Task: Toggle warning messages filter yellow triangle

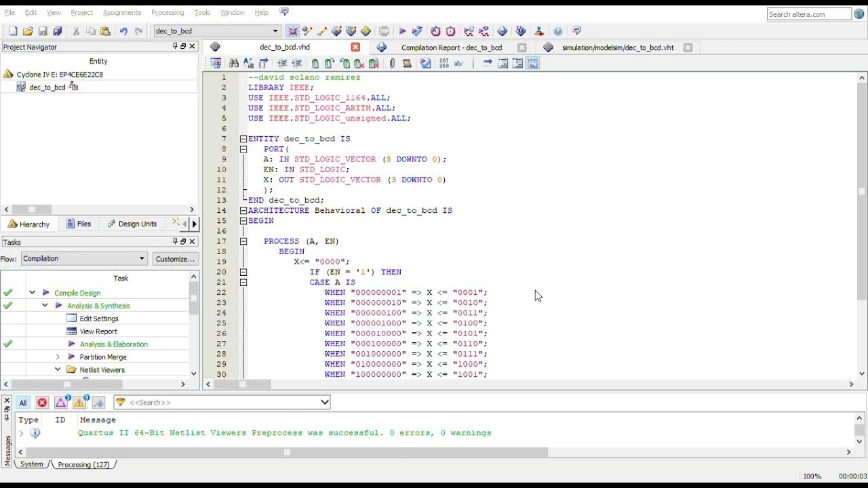Action: click(80, 403)
